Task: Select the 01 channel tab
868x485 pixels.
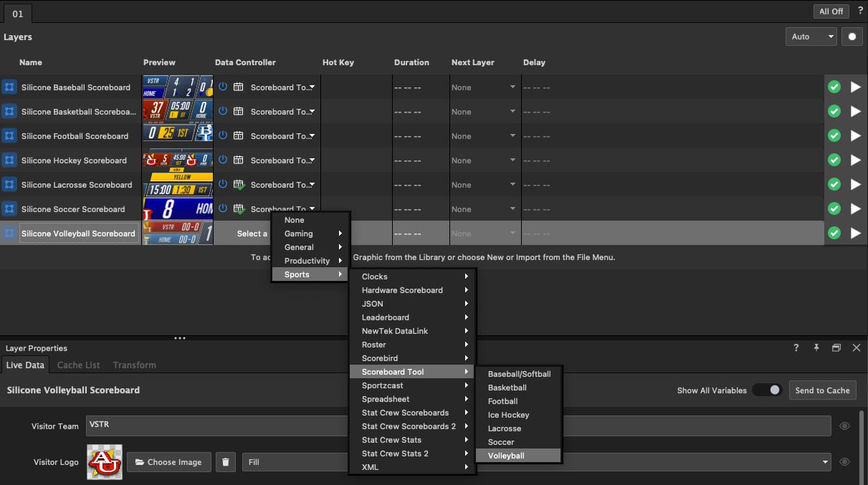Action: [x=17, y=13]
